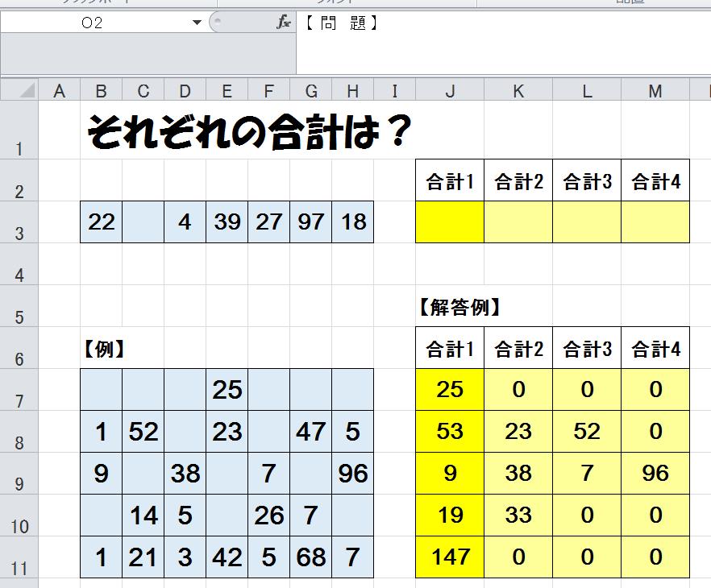The image size is (711, 588).
Task: Select the cell containing 53
Action: click(x=450, y=432)
